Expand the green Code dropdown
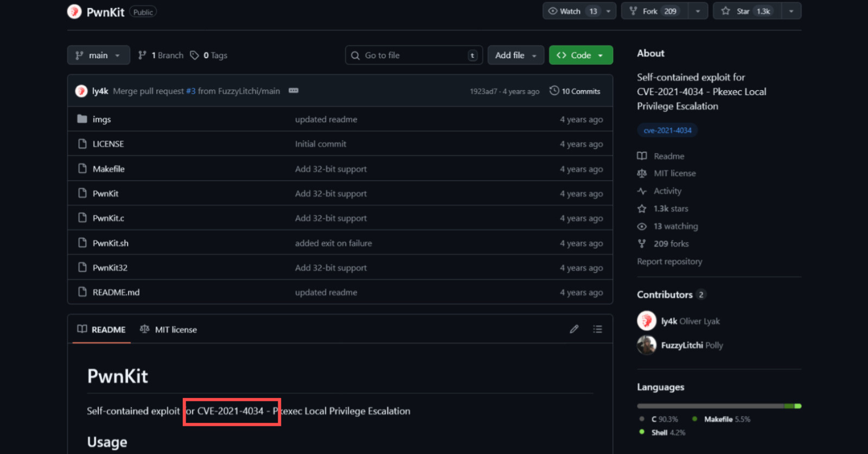This screenshot has height=454, width=868. (580, 55)
